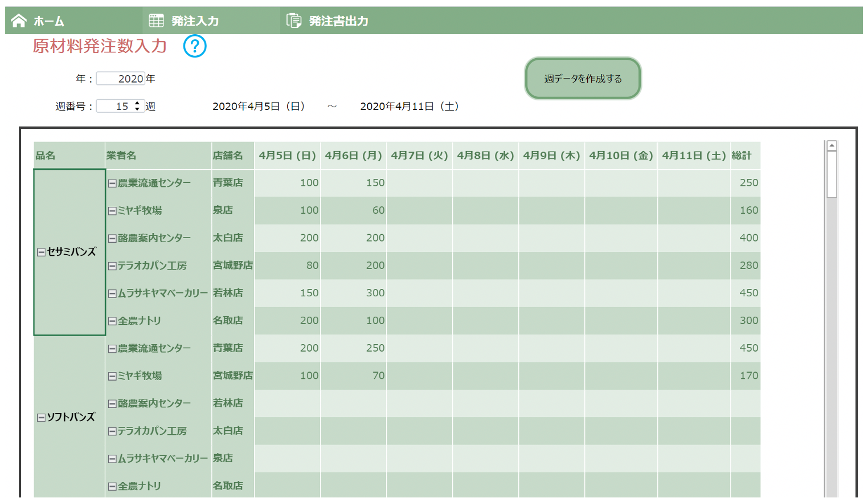Collapse テラオカパン工房 row for 宮城野店

[112, 266]
